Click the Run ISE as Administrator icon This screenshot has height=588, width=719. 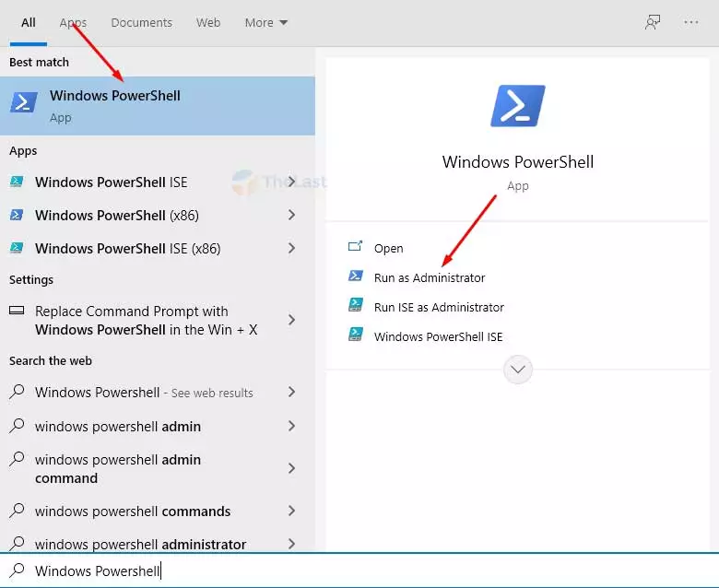356,305
